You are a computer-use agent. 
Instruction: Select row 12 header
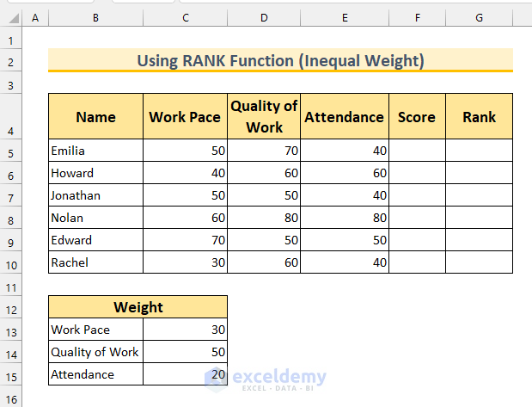(x=11, y=307)
